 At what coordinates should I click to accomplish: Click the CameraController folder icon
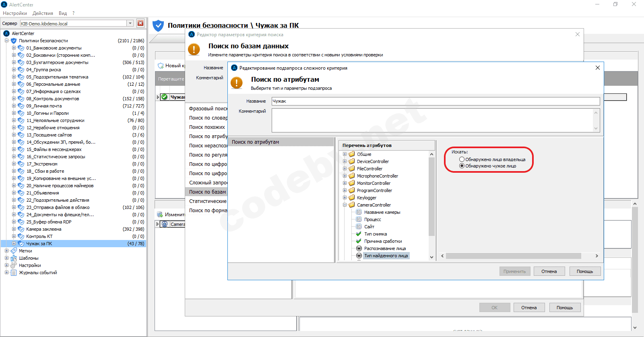click(x=352, y=205)
